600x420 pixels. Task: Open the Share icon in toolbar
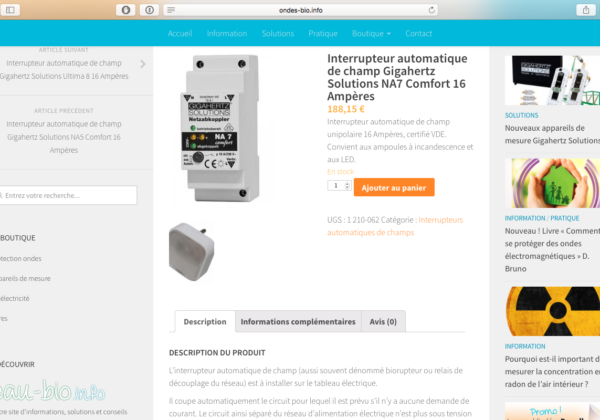click(586, 10)
